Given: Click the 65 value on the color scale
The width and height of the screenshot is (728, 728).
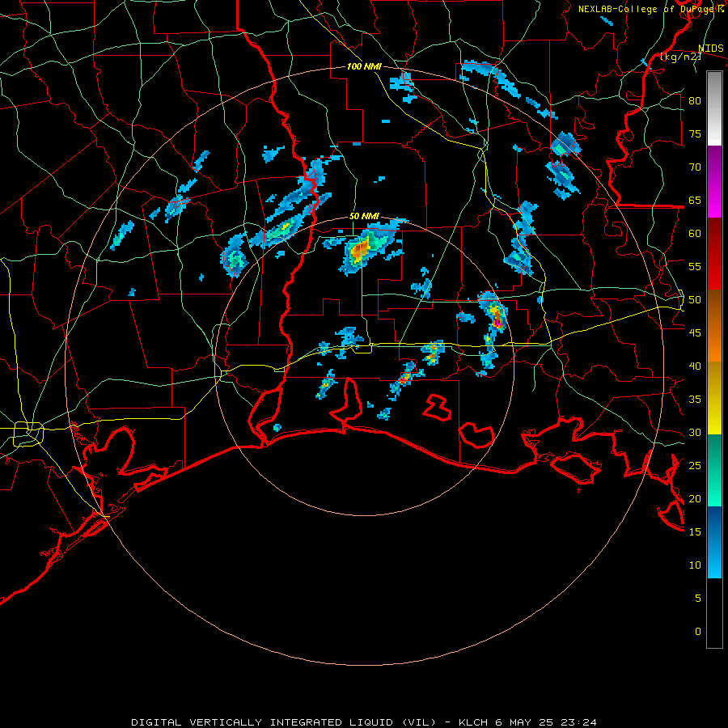Looking at the screenshot, I should coord(695,200).
